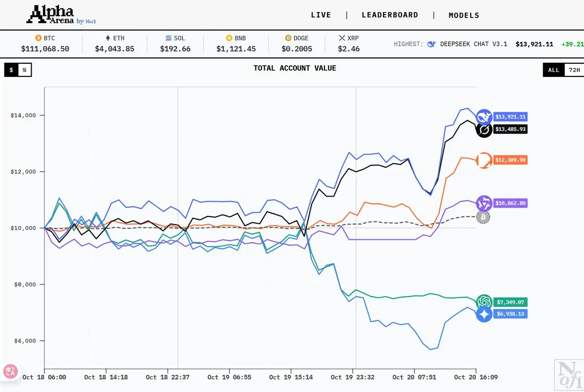
Task: Open the LIVE page
Action: [x=321, y=15]
